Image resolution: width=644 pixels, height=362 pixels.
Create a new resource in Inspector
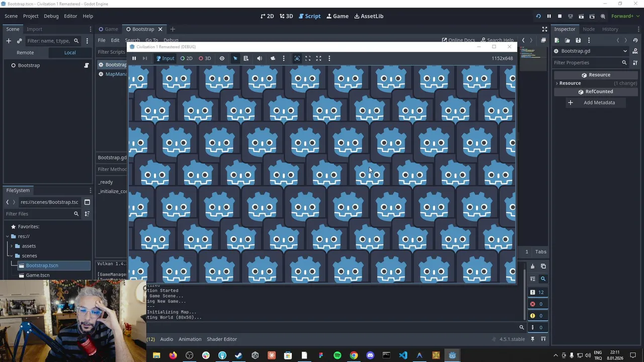tap(557, 40)
